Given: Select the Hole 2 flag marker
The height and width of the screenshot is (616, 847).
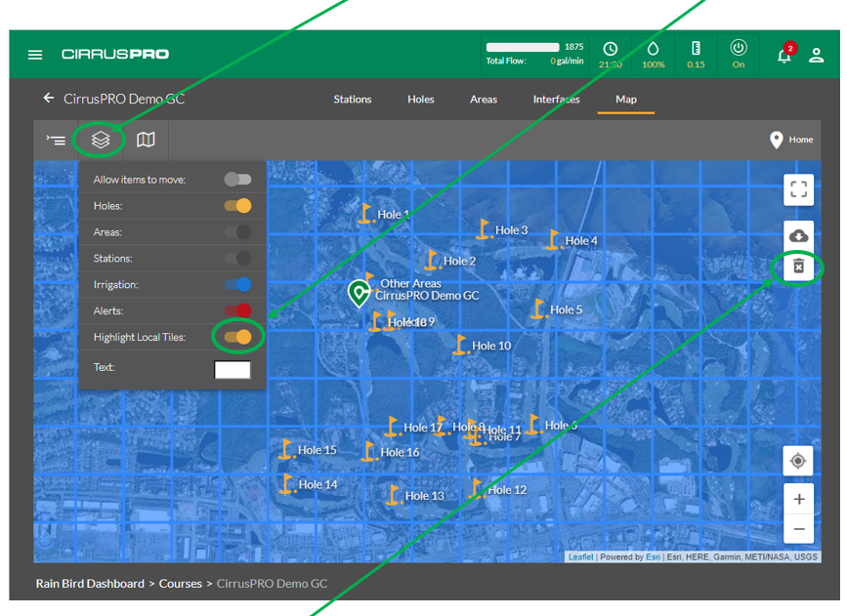Looking at the screenshot, I should click(x=431, y=260).
